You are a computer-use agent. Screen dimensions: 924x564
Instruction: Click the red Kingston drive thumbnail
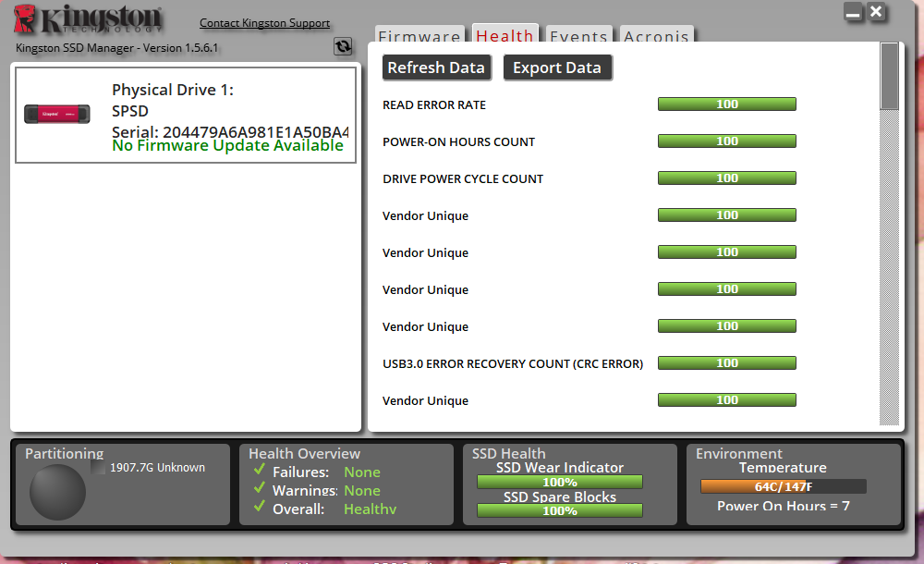coord(57,114)
